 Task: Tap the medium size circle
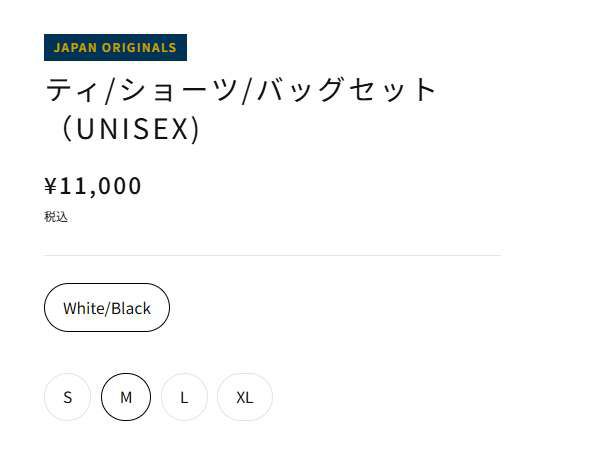pos(126,397)
